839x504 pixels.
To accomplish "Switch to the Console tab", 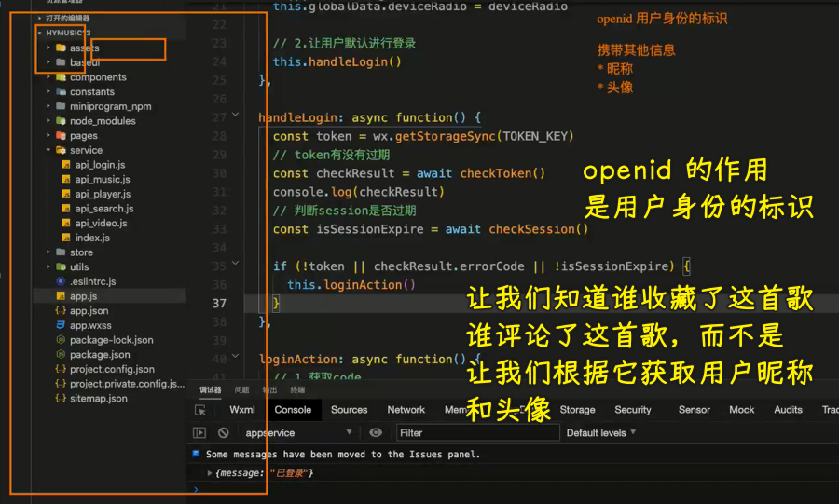I will tap(293, 410).
